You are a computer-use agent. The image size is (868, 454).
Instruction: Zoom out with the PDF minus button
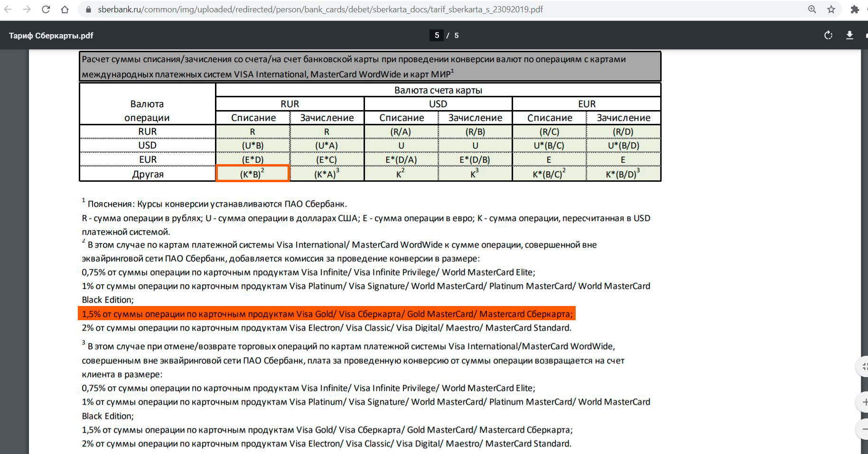point(864,429)
